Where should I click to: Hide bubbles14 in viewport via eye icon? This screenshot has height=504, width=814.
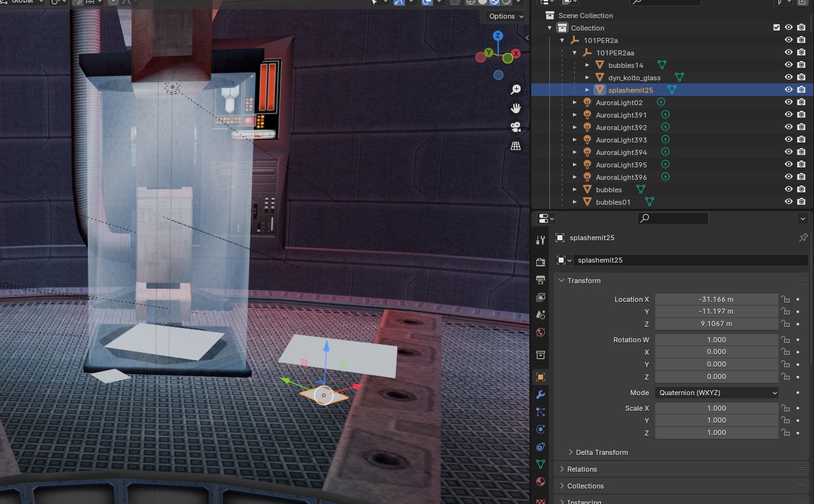[788, 65]
